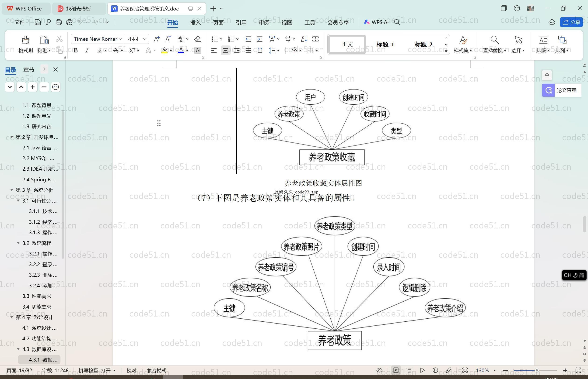Click the Sort icon in paragraph group
Viewport: 588px width, 379px height.
[304, 39]
